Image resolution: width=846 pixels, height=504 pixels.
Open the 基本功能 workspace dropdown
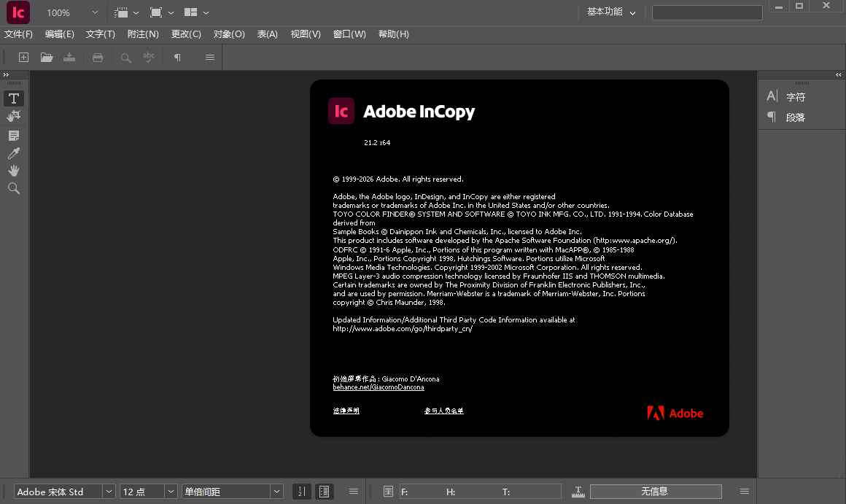(611, 12)
